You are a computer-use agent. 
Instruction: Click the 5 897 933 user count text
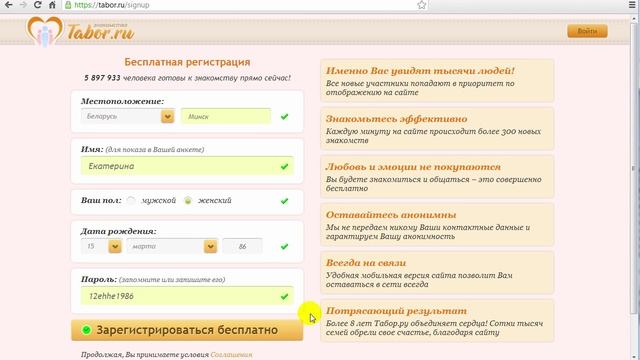tap(102, 78)
